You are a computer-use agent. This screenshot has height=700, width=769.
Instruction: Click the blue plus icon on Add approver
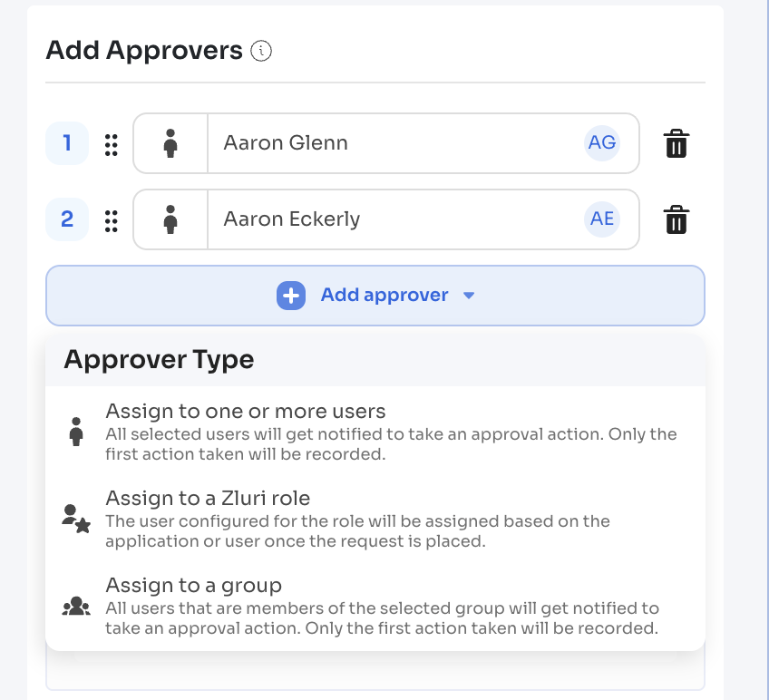point(291,296)
